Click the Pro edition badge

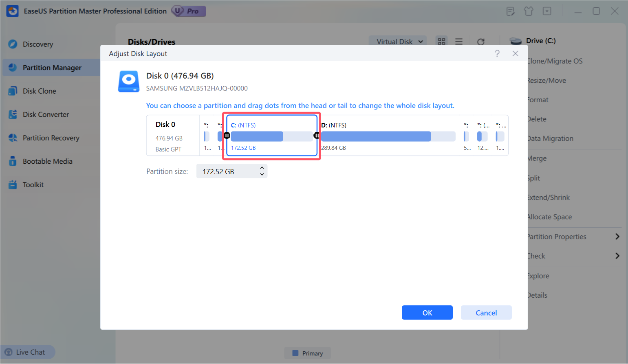[x=189, y=11]
